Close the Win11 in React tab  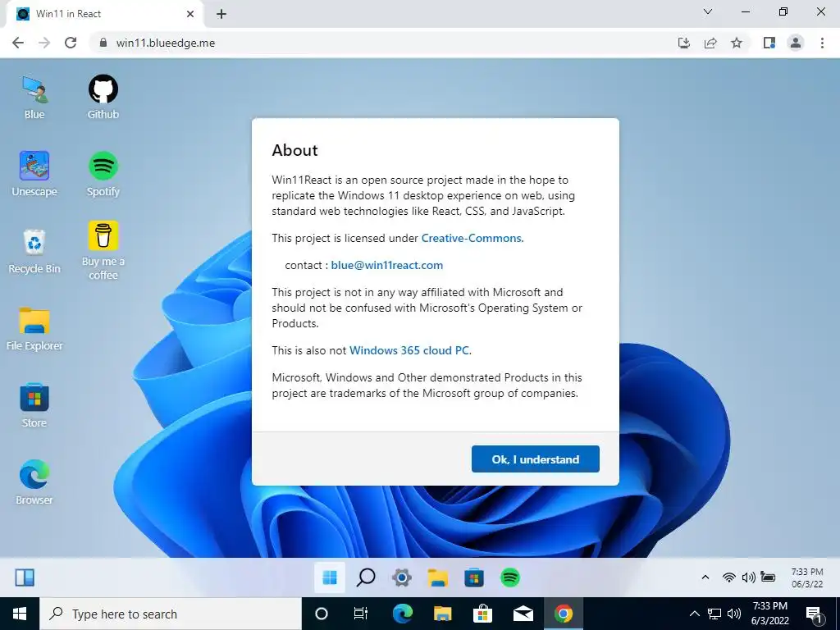click(190, 14)
